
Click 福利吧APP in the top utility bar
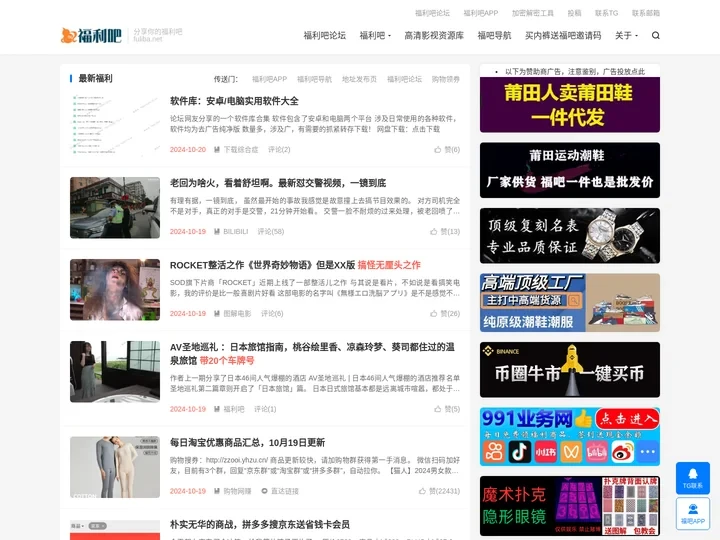[x=481, y=13]
